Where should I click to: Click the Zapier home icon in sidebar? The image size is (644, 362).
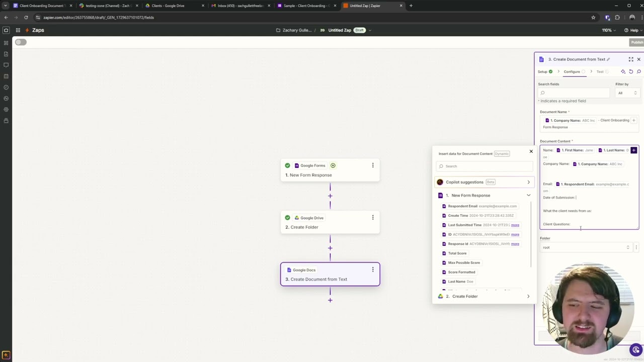click(6, 30)
